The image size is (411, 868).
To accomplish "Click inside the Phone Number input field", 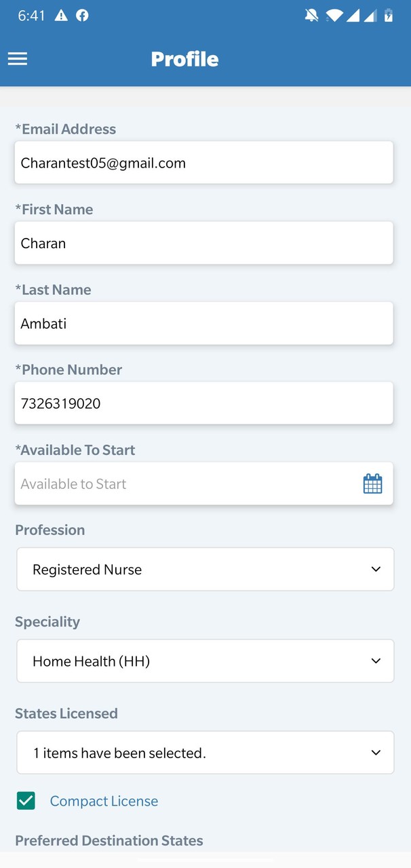I will 205,403.
